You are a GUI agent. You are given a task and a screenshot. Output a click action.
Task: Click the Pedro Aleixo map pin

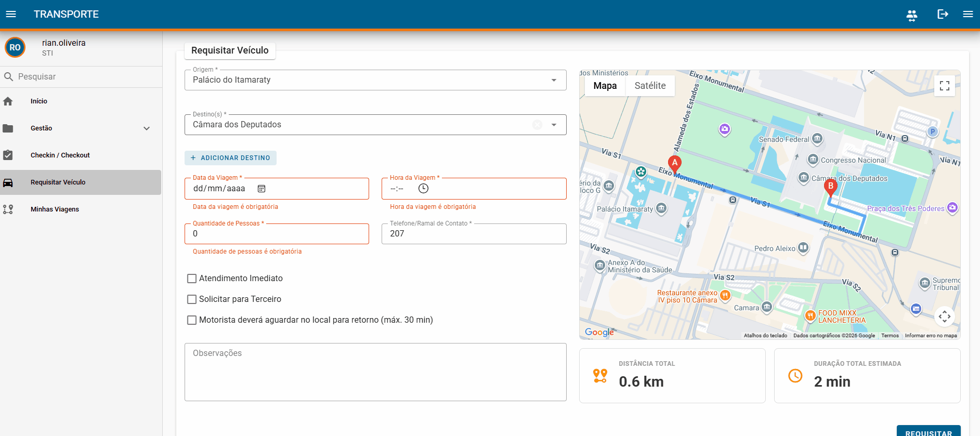[803, 248]
